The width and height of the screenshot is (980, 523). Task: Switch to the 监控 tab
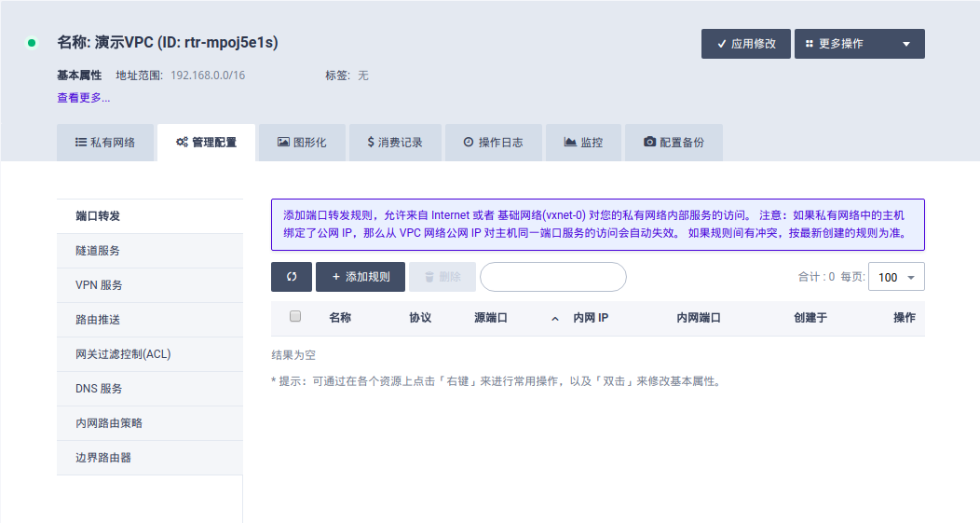583,143
